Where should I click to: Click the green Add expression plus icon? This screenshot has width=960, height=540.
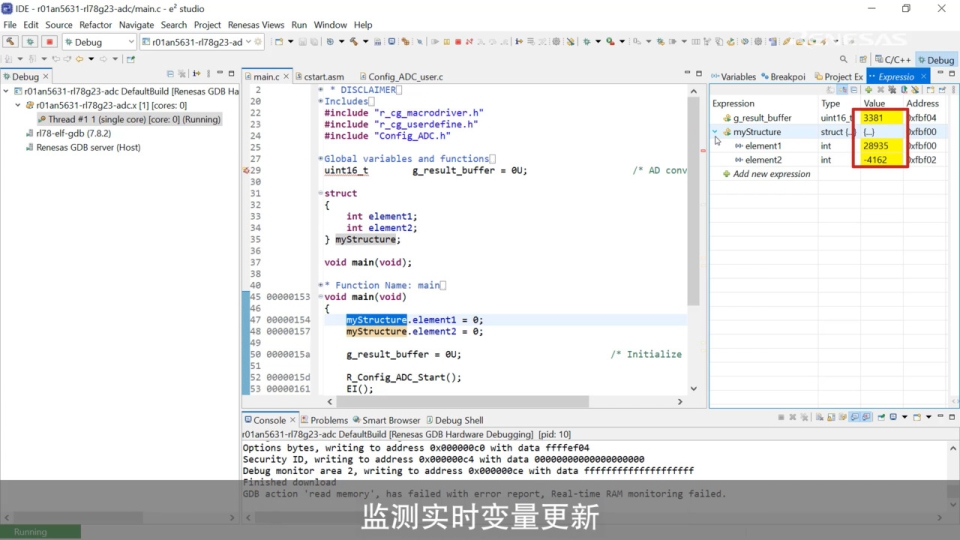[868, 90]
